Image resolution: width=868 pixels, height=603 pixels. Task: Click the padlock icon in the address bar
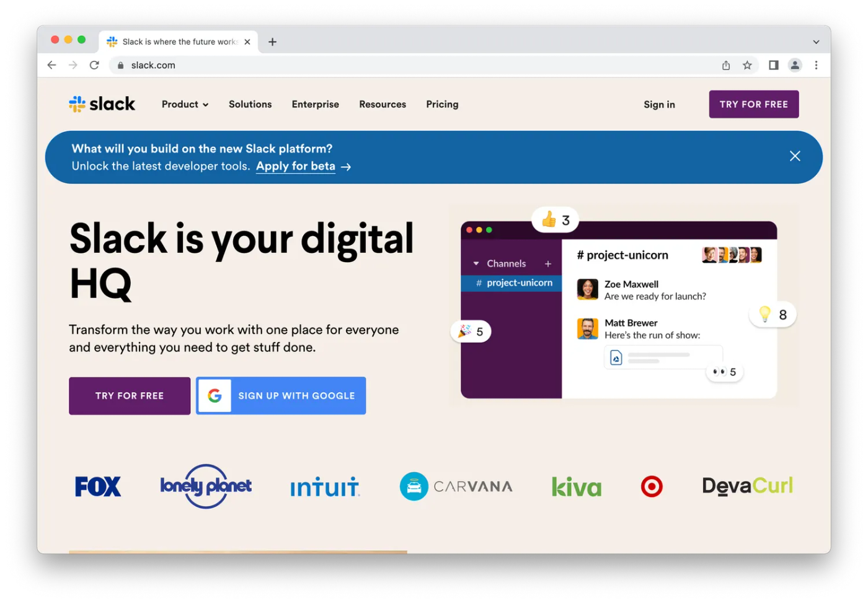pos(120,64)
